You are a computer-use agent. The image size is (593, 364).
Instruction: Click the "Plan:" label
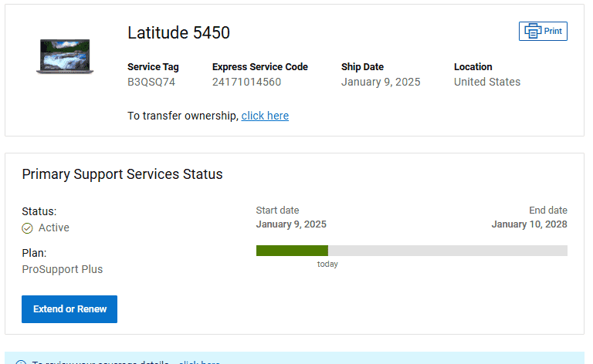[35, 253]
